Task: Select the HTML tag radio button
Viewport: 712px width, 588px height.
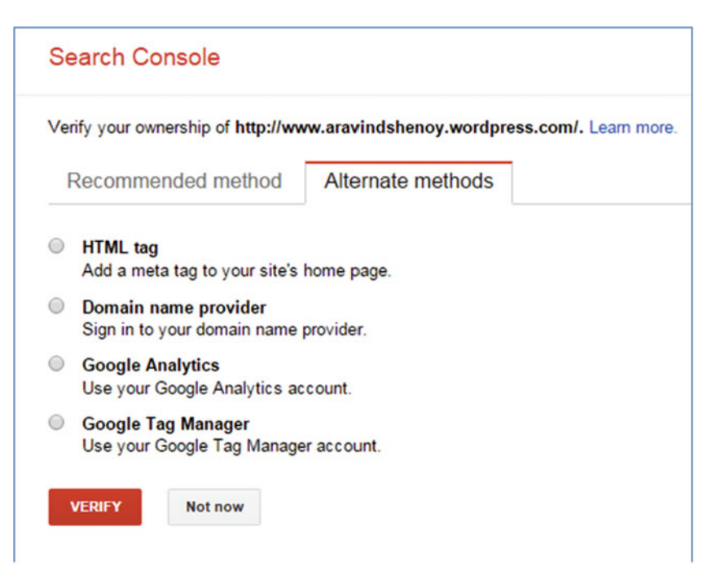Action: (56, 246)
